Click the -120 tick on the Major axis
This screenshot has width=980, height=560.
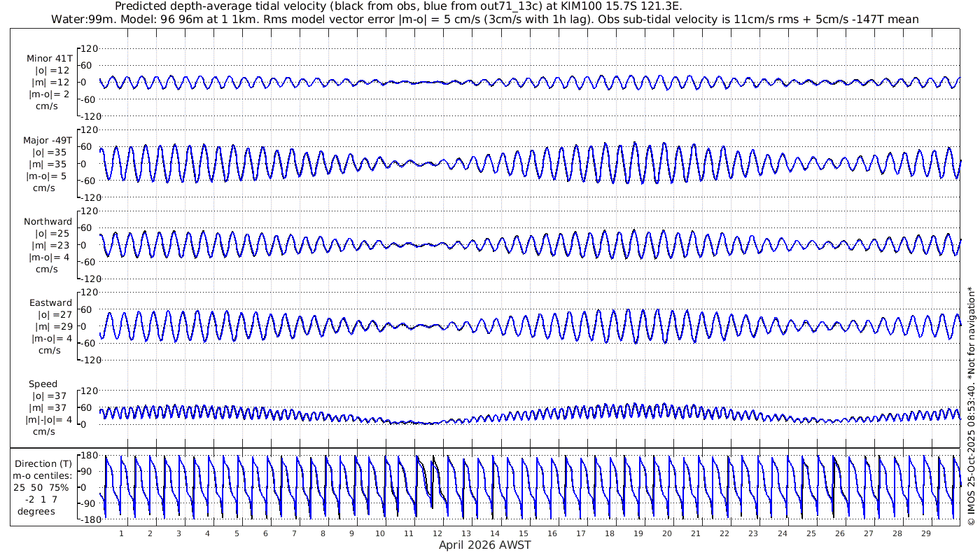click(x=87, y=197)
